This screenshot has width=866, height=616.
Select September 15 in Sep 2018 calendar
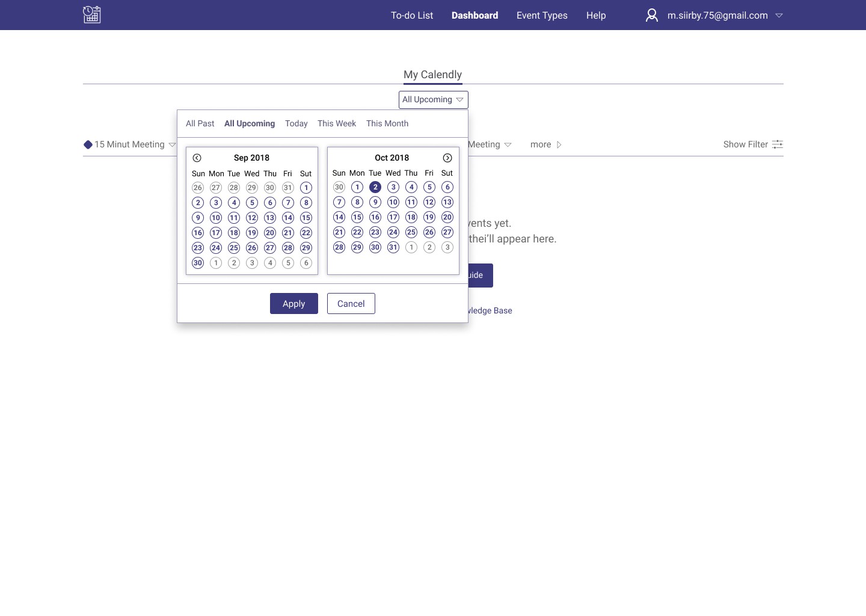coord(306,218)
